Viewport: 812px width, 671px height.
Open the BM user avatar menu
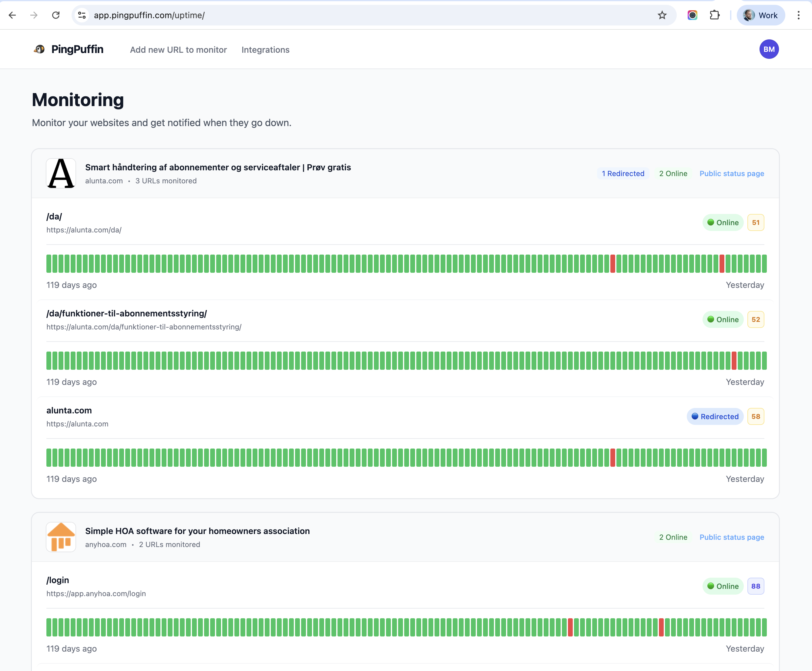[769, 49]
